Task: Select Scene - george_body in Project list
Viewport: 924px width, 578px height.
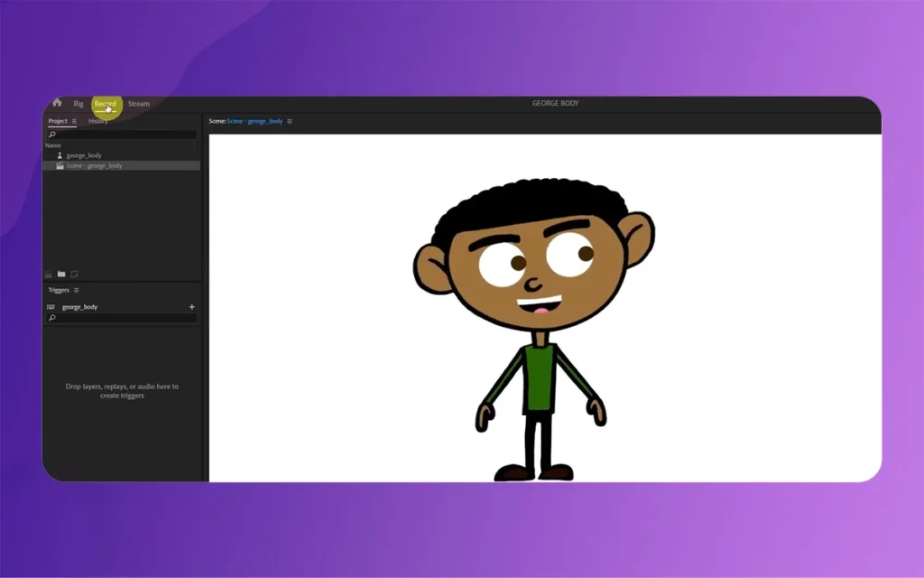Action: 94,166
